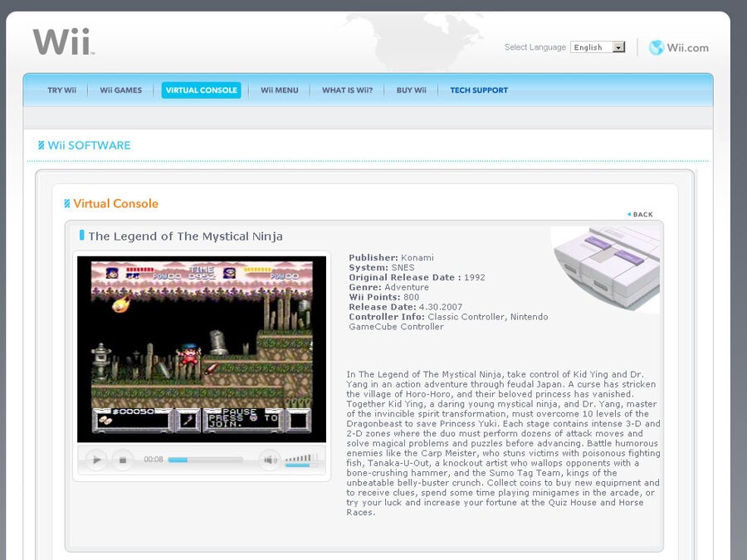Click the Wii Points: 800 text
This screenshot has width=747, height=560.
pyautogui.click(x=384, y=297)
